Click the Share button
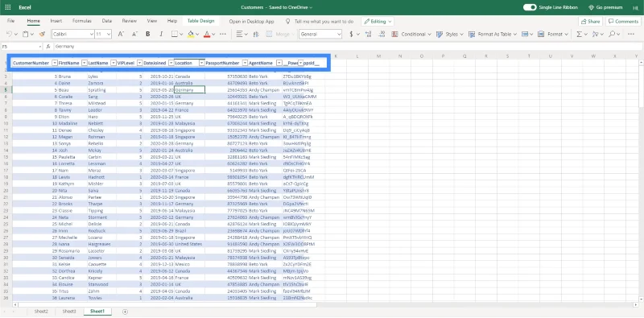The width and height of the screenshot is (644, 318). tap(590, 22)
